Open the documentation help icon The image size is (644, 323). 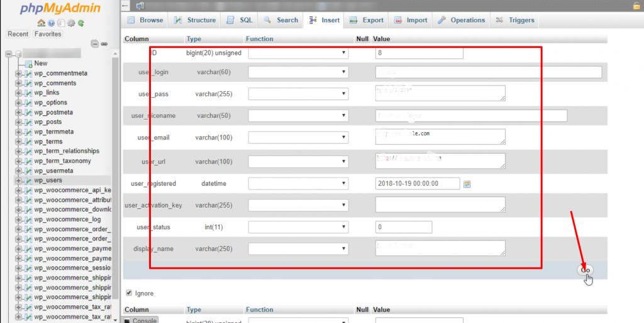point(51,23)
